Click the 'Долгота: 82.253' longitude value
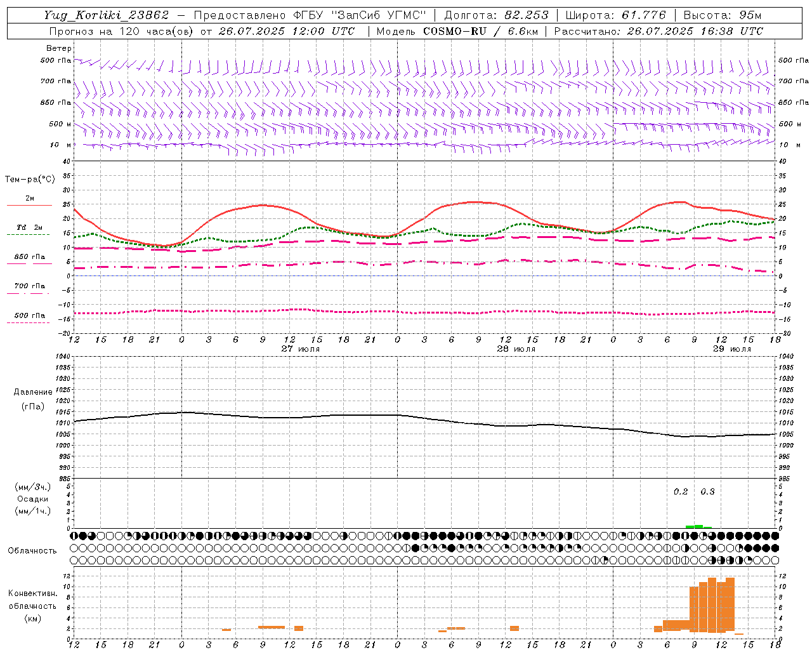Image resolution: width=812 pixels, height=650 pixels. [496, 15]
